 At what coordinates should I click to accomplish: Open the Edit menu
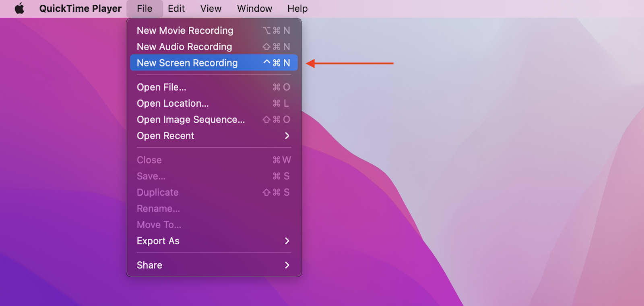(x=176, y=8)
